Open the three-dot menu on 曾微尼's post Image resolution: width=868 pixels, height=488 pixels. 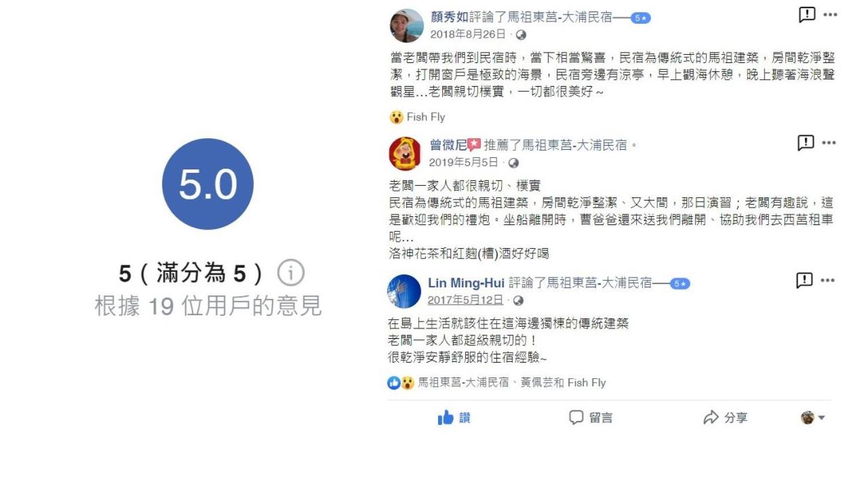[x=829, y=143]
